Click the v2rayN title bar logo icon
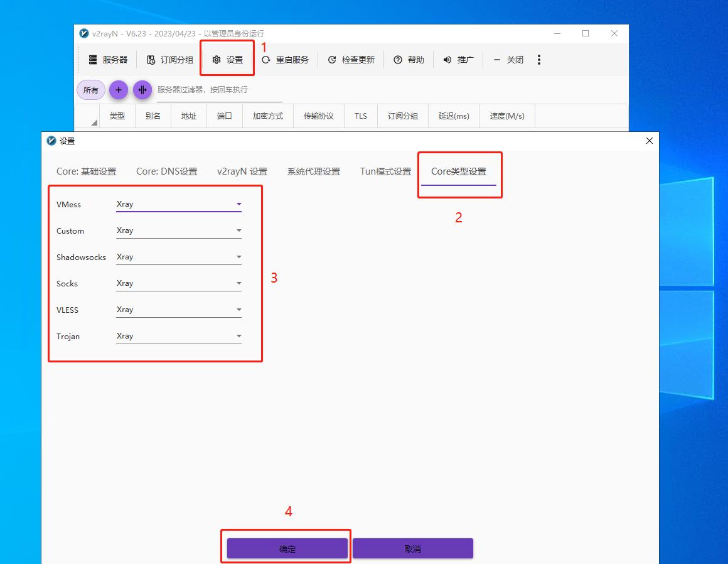The width and height of the screenshot is (728, 564). (x=84, y=33)
